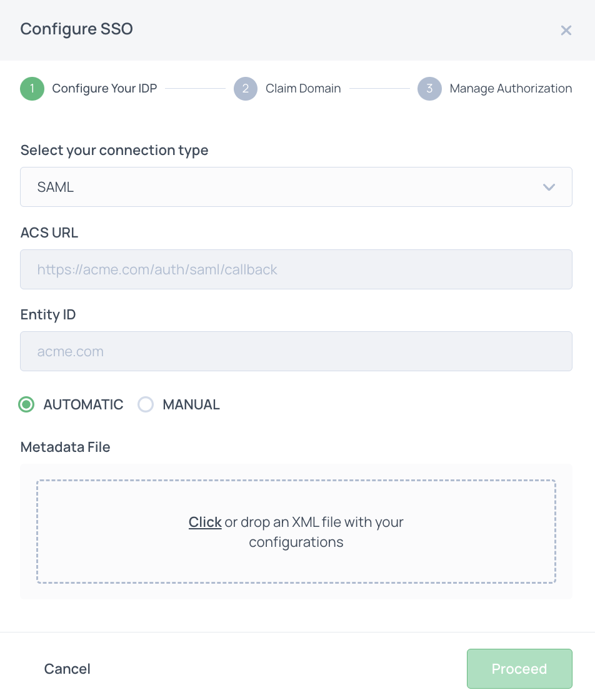
Task: Click the dropdown chevron on the SAML selector
Action: click(x=549, y=187)
